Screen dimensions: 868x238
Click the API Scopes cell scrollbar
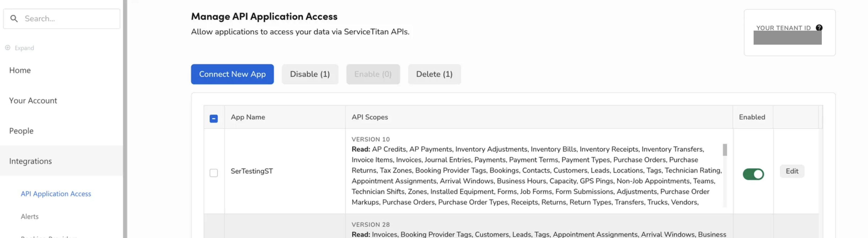pos(725,150)
